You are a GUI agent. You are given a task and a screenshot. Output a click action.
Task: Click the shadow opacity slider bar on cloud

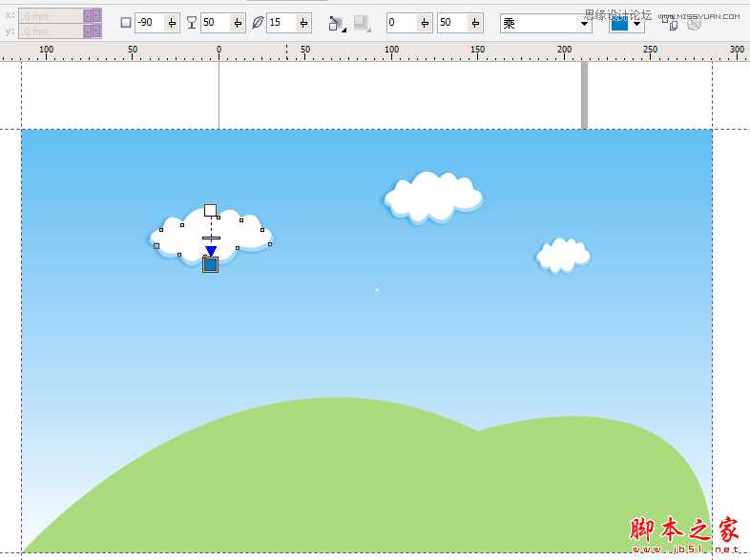(211, 238)
